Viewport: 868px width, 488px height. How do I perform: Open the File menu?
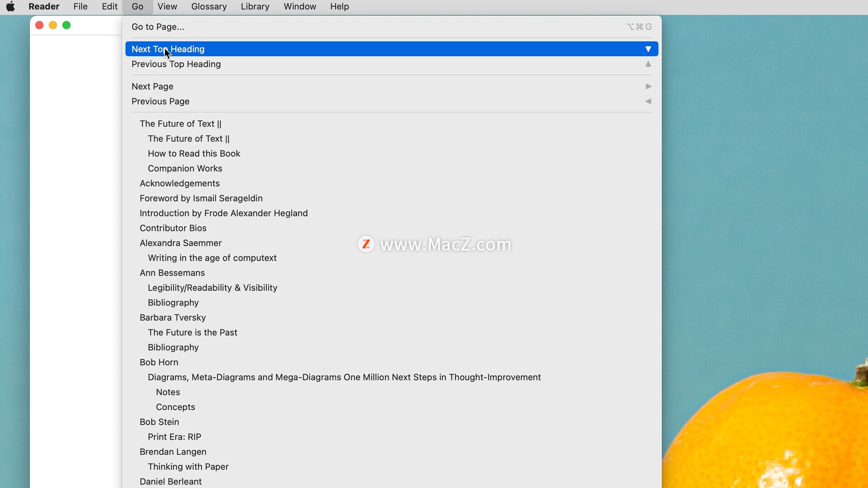pyautogui.click(x=80, y=7)
